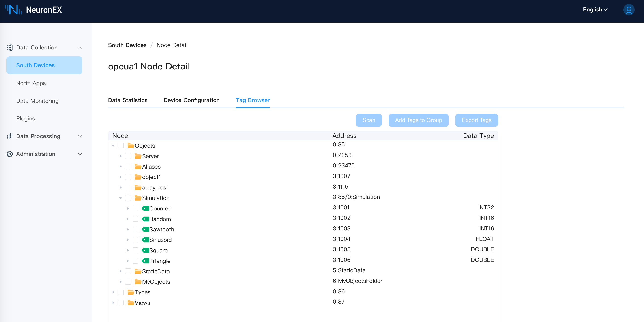Click the Data Processing bars icon
This screenshot has height=322, width=644.
(9, 136)
